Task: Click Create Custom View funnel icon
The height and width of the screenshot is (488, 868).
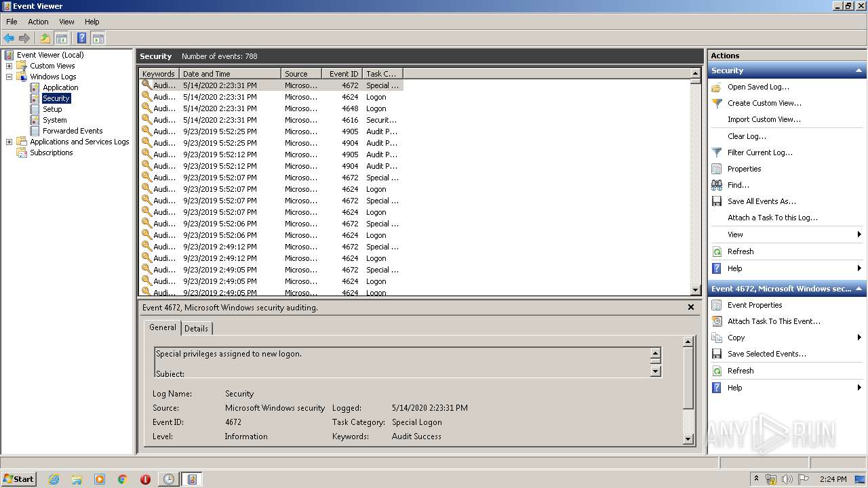Action: click(x=717, y=103)
